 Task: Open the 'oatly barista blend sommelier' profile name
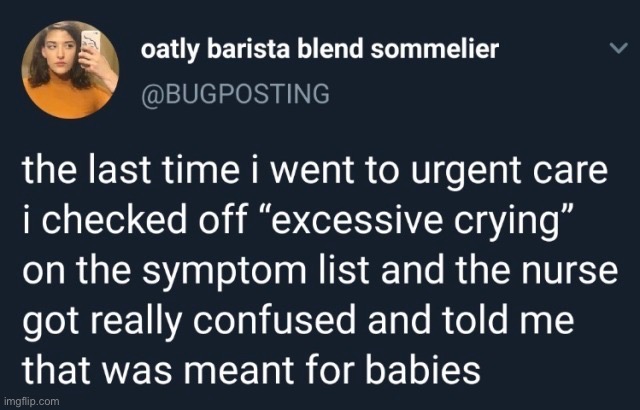tap(320, 50)
